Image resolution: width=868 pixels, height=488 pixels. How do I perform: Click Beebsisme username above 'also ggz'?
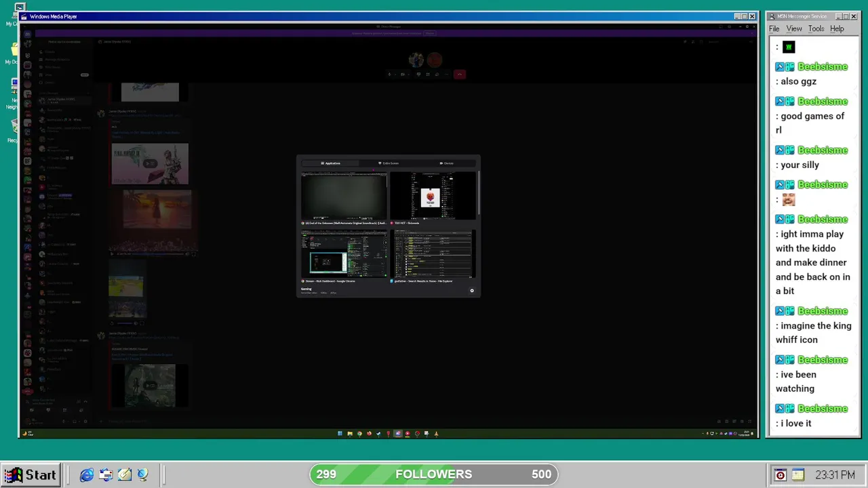click(x=823, y=66)
